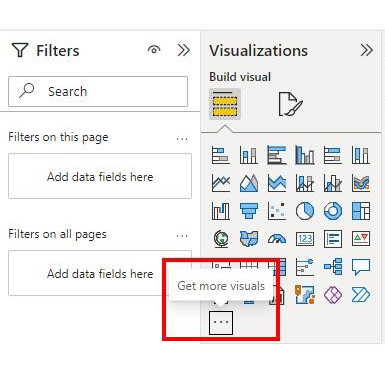Click the Filters pane heading
This screenshot has height=373, width=385.
click(58, 51)
